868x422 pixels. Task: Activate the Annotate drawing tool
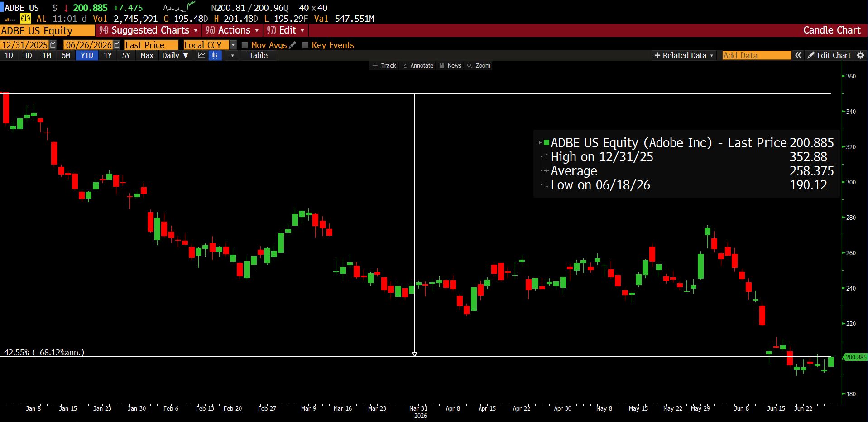(x=417, y=66)
